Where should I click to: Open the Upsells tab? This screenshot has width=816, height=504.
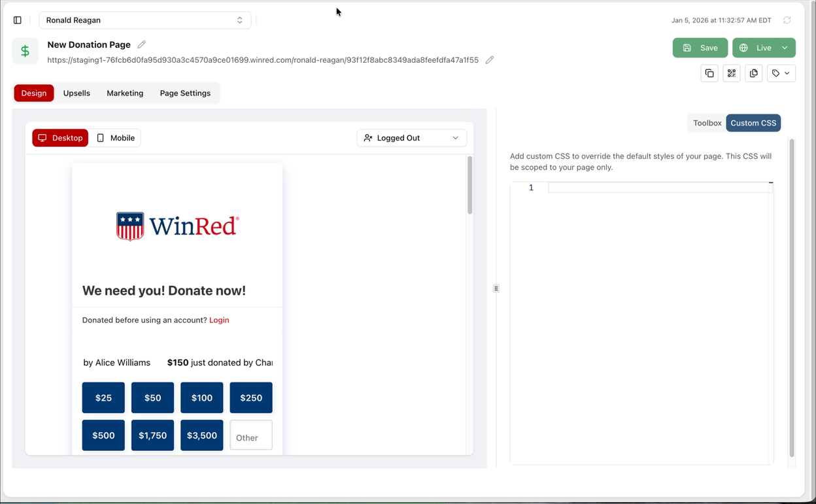(76, 93)
